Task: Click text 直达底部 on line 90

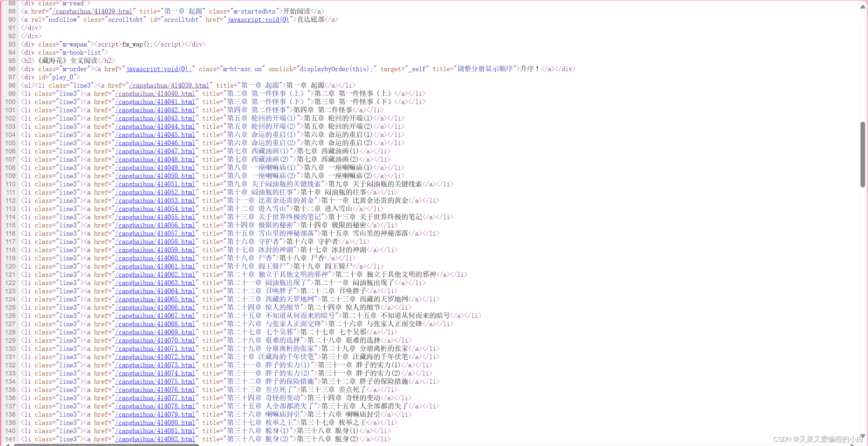Action: 311,20
